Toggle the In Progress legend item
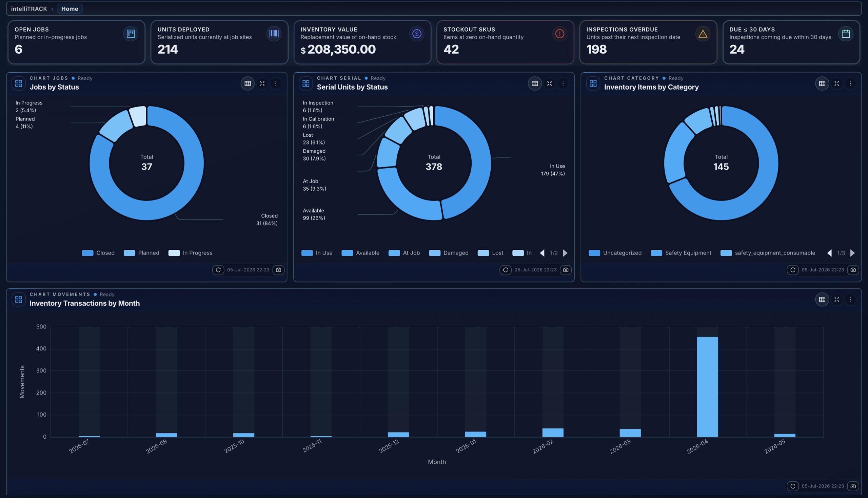This screenshot has height=498, width=868. pos(191,253)
